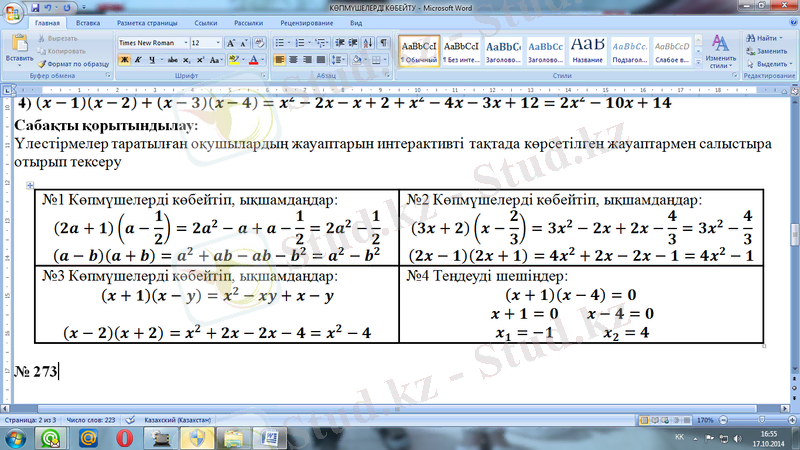Click the Paste (Вставить) icon
This screenshot has height=450, width=800.
click(x=18, y=48)
